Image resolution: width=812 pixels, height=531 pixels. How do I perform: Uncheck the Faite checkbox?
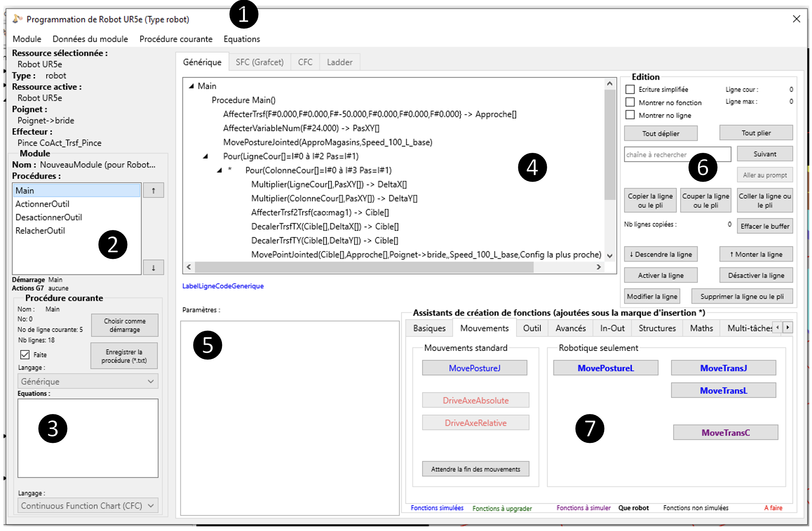pos(25,354)
